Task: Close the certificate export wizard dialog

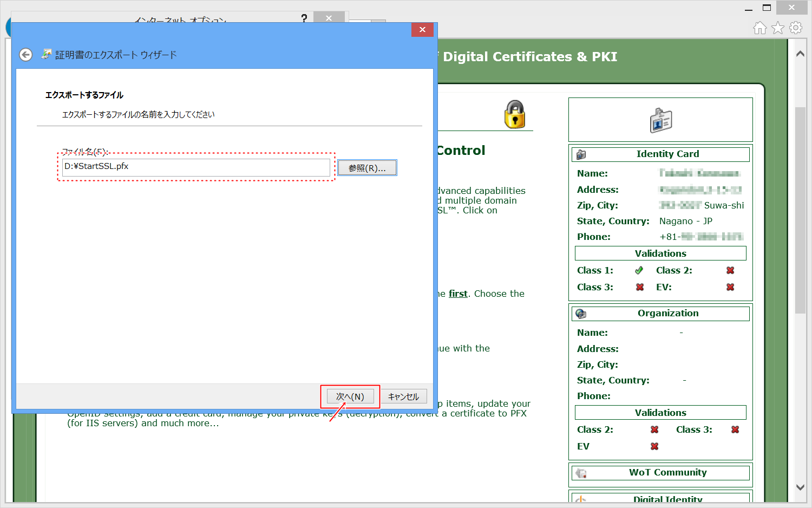Action: (422, 30)
